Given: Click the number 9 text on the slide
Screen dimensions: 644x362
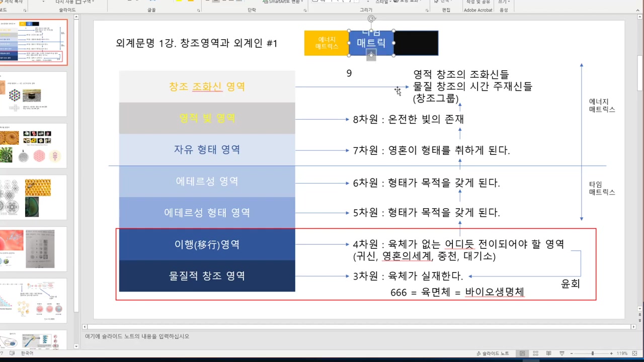Looking at the screenshot, I should (x=349, y=73).
